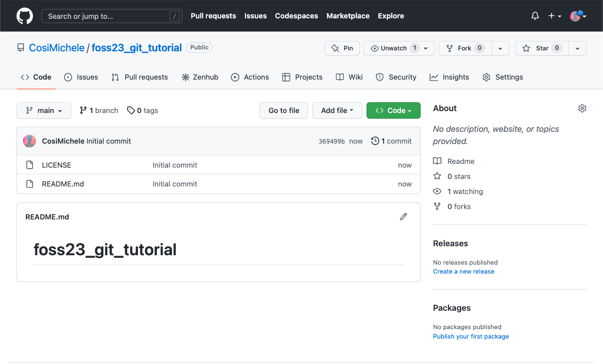This screenshot has width=603, height=364.
Task: Open the CosiMichele commit author link
Action: [x=63, y=141]
